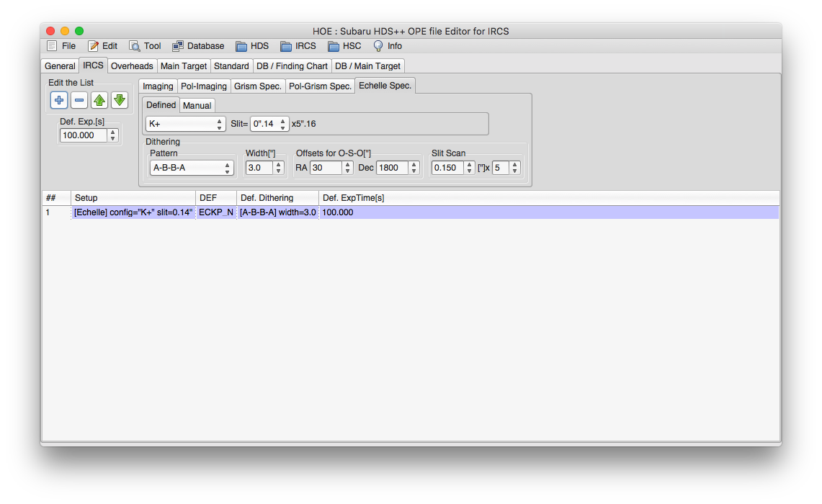Open the Edit menu with pencil icon
Image resolution: width=822 pixels, height=504 pixels.
(102, 46)
